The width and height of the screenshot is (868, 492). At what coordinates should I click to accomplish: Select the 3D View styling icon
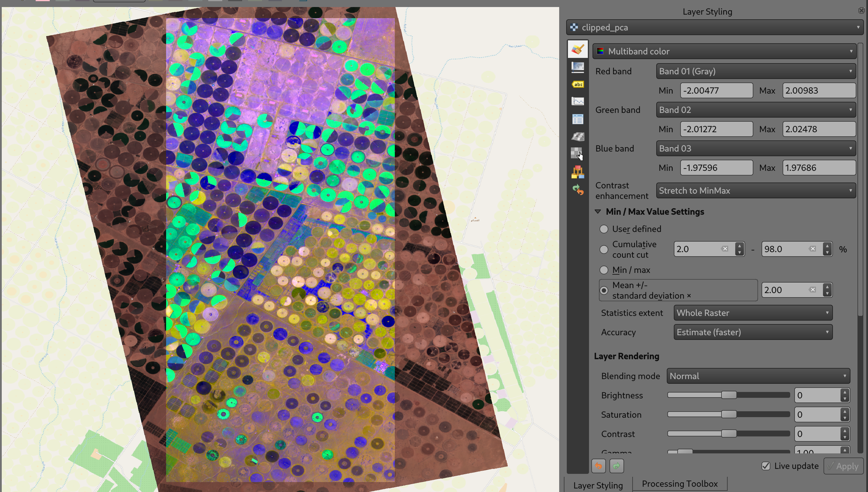click(x=578, y=137)
